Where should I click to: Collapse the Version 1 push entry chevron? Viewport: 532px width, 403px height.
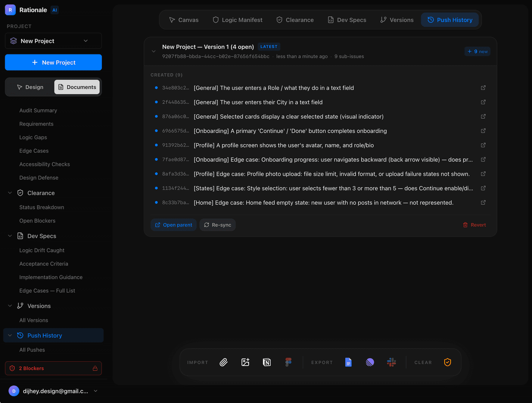(153, 51)
